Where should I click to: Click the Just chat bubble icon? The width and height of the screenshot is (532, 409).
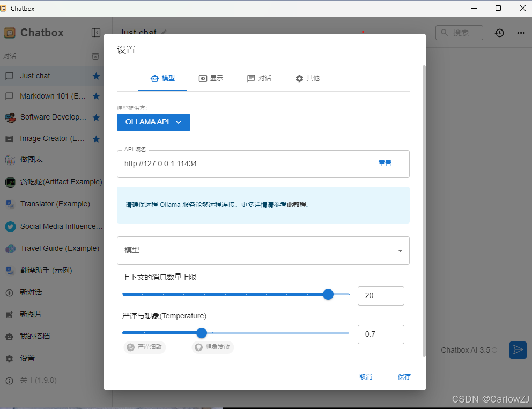(x=10, y=76)
